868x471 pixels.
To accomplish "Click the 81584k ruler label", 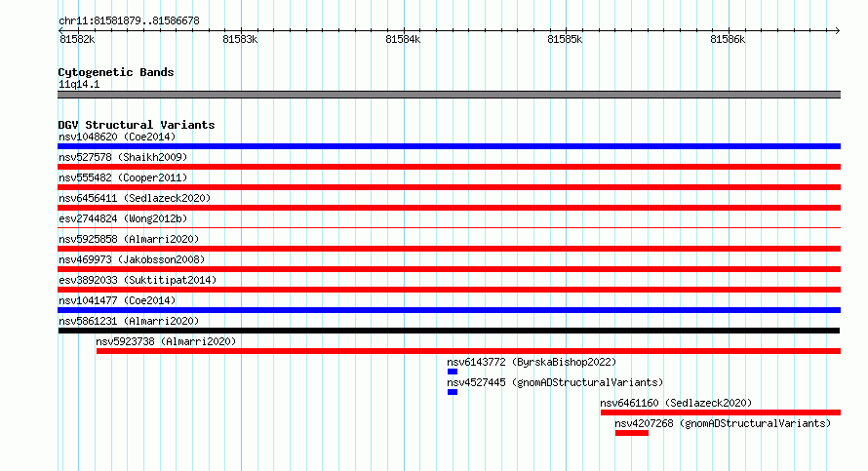I will click(403, 39).
